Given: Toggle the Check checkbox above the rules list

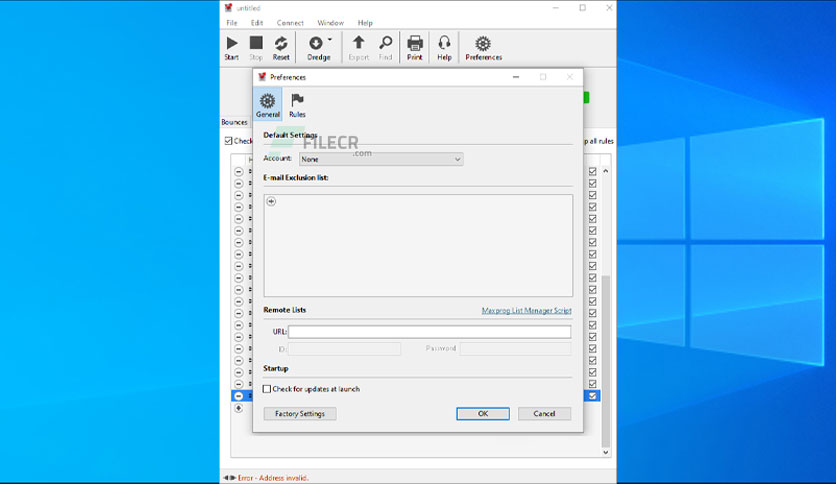Looking at the screenshot, I should click(x=228, y=141).
